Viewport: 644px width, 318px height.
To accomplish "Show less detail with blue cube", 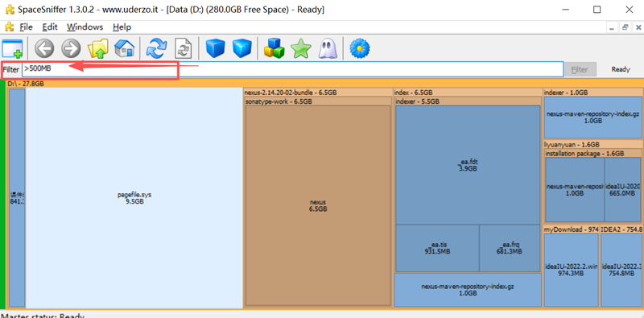I will 216,49.
